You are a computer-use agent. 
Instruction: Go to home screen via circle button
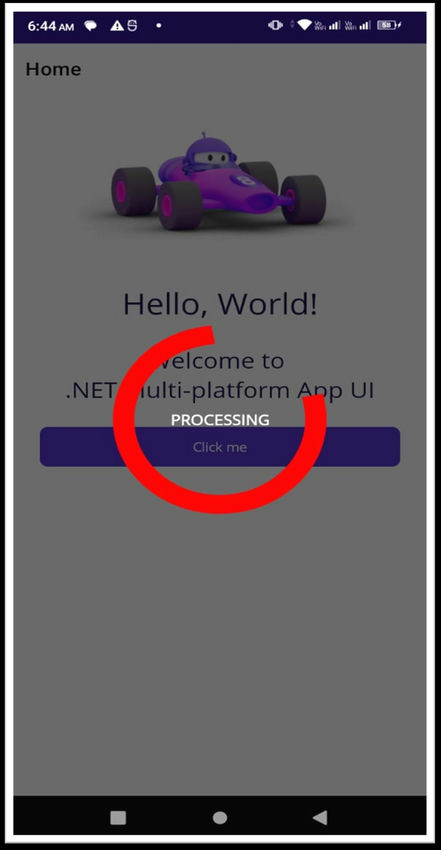tap(220, 817)
